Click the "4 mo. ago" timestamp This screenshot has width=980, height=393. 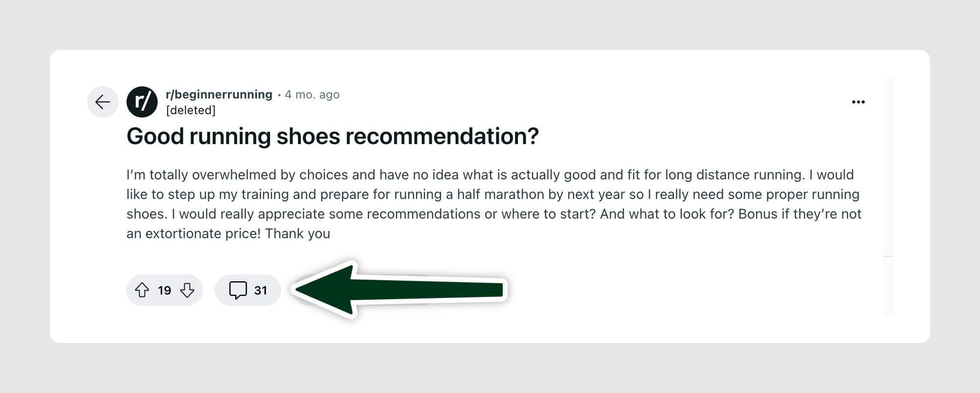click(x=312, y=95)
